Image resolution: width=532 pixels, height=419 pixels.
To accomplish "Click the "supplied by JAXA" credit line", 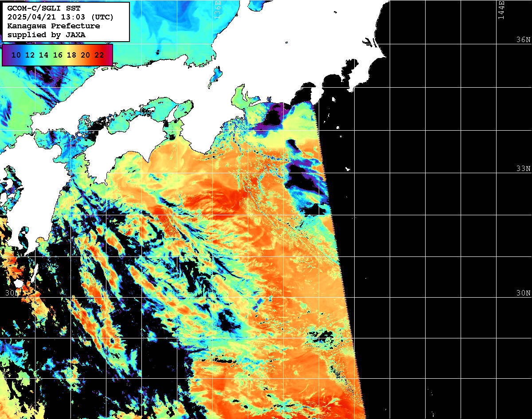I will point(47,35).
